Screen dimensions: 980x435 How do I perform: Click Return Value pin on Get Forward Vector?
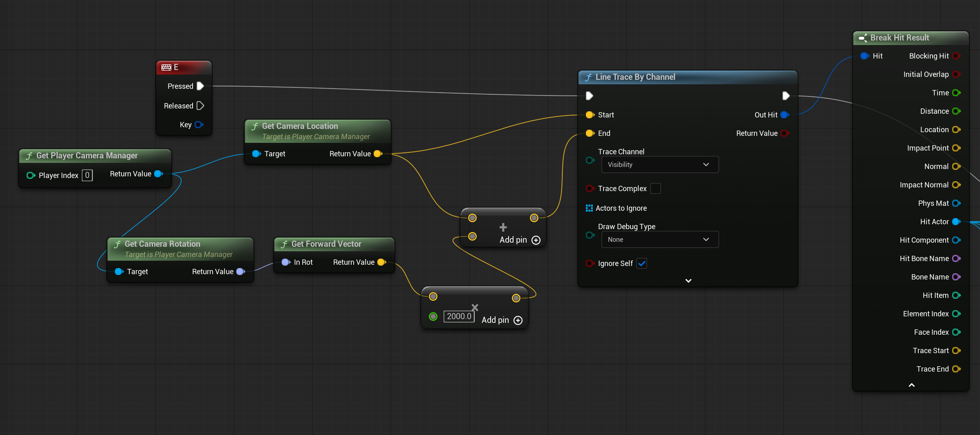pyautogui.click(x=382, y=262)
